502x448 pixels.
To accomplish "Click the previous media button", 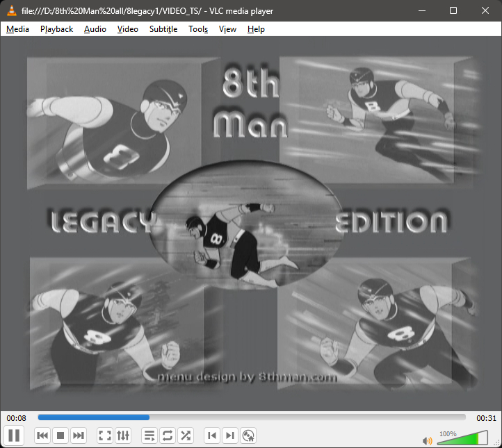I will click(x=42, y=435).
